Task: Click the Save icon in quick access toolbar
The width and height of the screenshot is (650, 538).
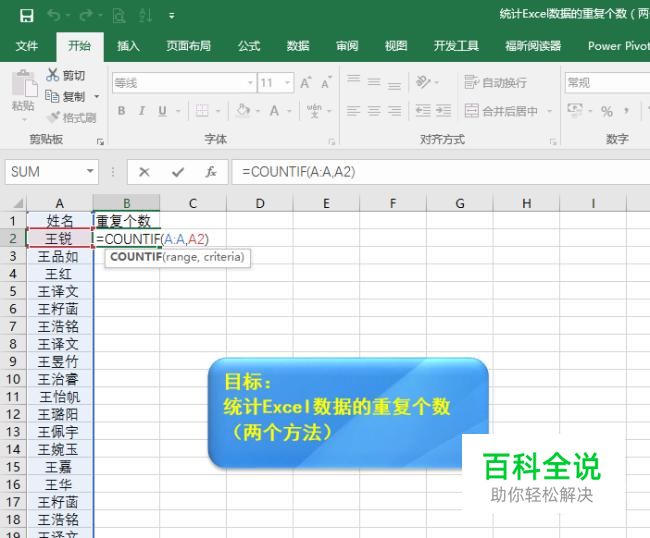Action: 27,16
